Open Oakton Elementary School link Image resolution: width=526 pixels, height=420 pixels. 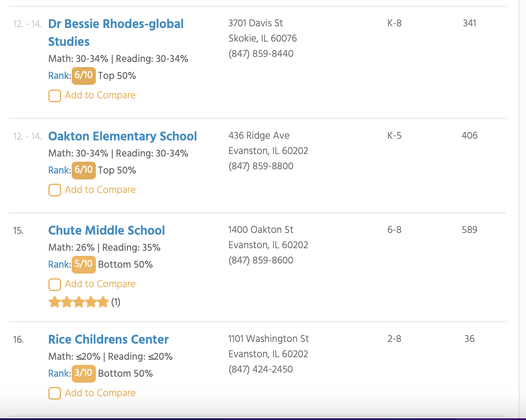(123, 136)
